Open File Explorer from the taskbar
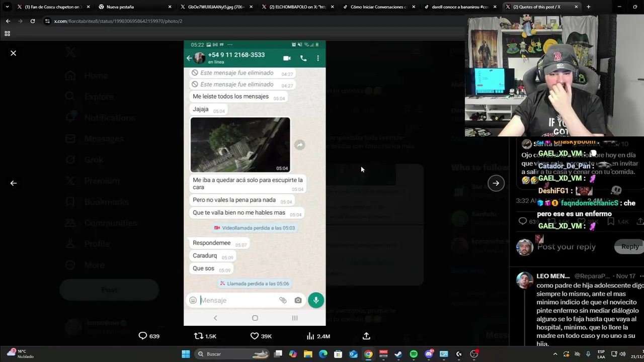 coord(308,354)
